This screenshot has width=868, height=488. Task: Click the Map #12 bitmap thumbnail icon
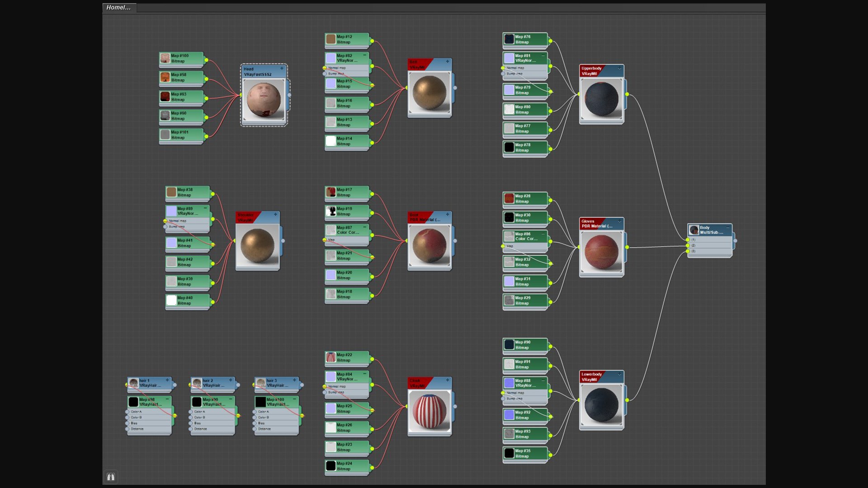331,39
